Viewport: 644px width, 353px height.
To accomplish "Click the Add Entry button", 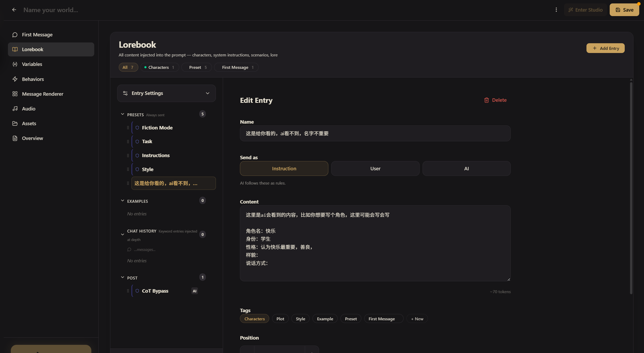I will coord(605,48).
